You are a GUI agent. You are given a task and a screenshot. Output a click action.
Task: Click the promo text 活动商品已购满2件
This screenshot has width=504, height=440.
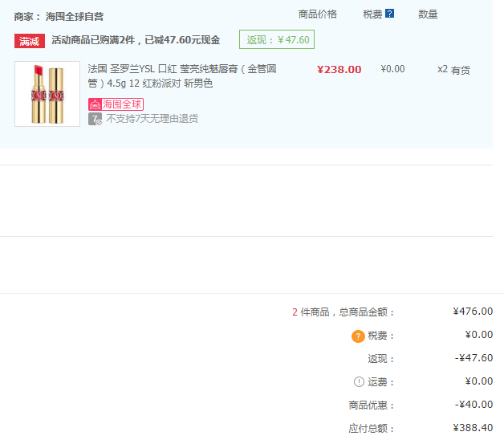(x=93, y=40)
